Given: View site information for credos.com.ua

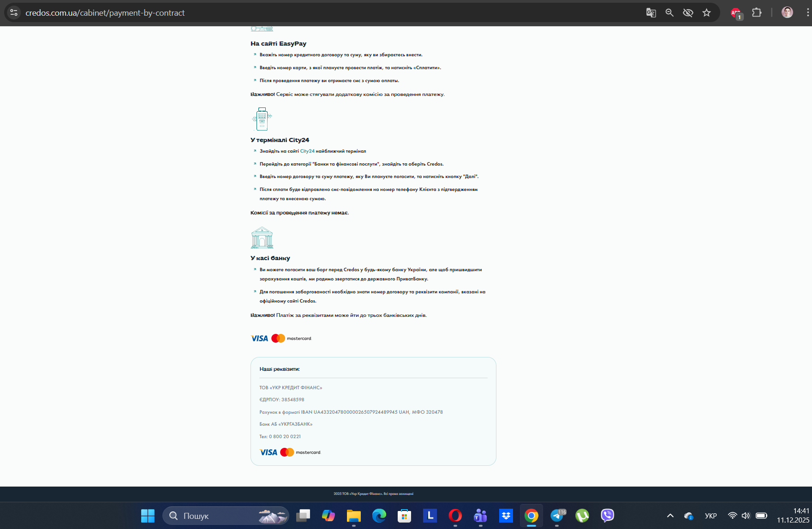Looking at the screenshot, I should 14,13.
